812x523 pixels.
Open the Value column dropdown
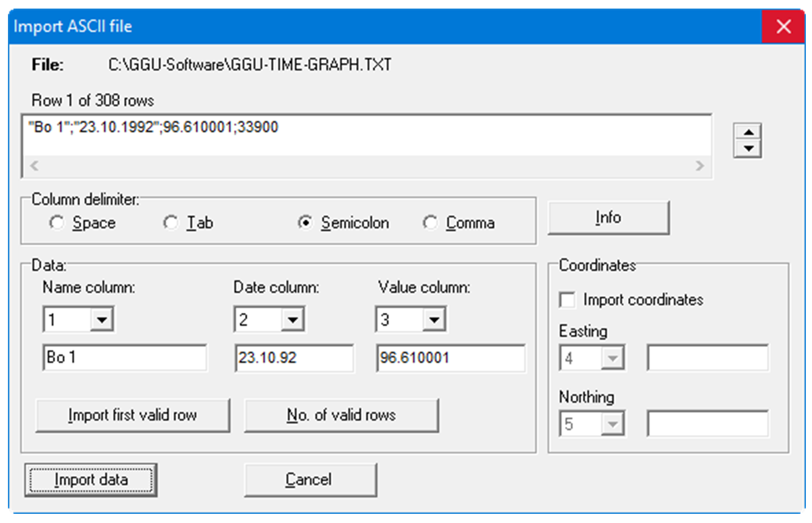(434, 320)
